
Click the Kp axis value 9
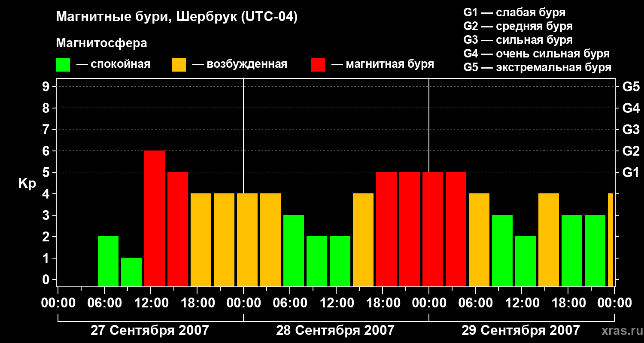[x=47, y=87]
